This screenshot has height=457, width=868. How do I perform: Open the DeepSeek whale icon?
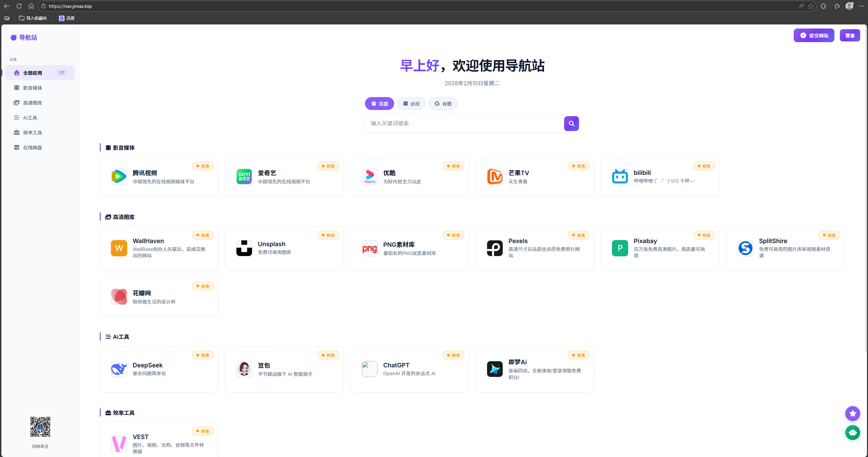point(119,369)
